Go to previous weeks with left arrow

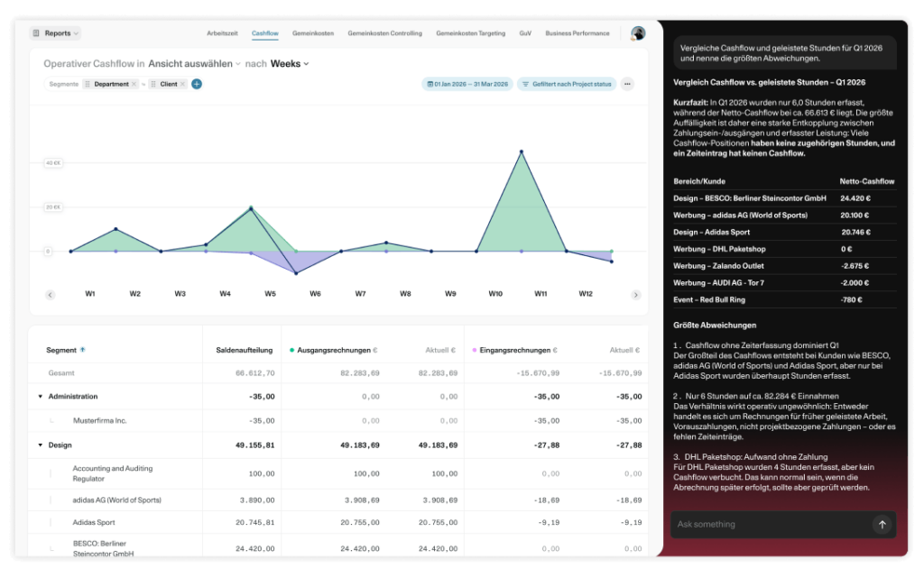(51, 295)
